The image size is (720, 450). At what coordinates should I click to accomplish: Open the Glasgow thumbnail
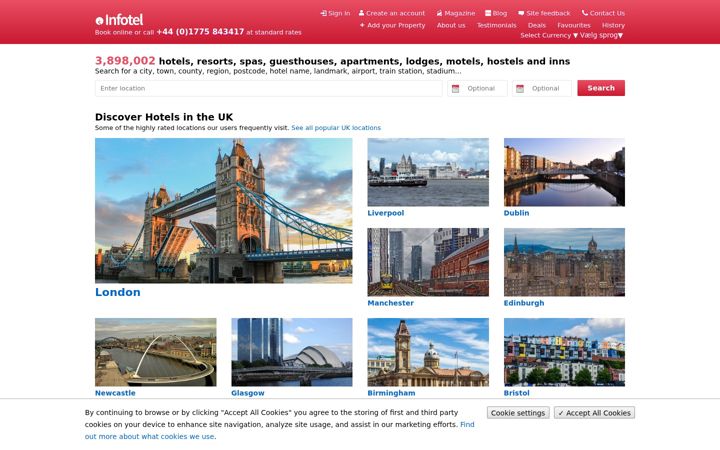coord(292,352)
